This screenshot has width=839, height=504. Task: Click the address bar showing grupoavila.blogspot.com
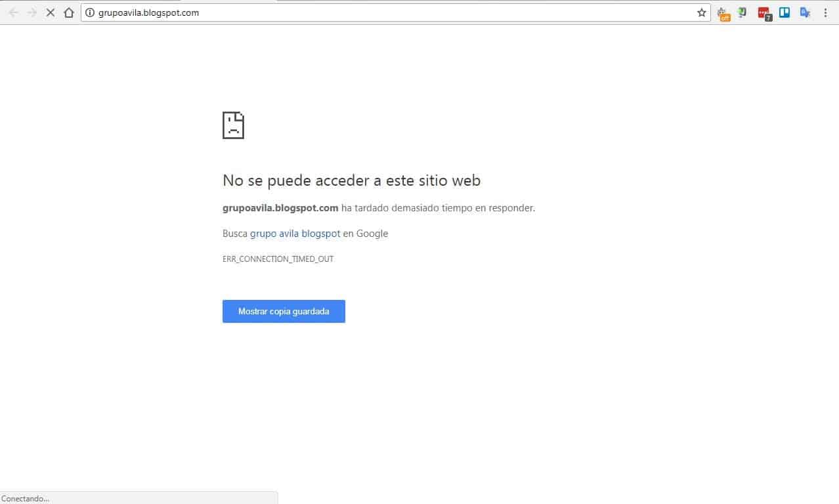pos(395,12)
